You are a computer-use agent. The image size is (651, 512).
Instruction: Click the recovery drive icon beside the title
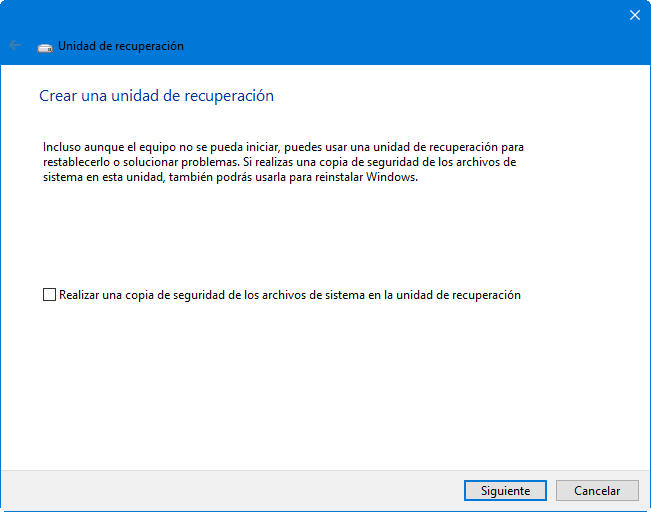(45, 46)
